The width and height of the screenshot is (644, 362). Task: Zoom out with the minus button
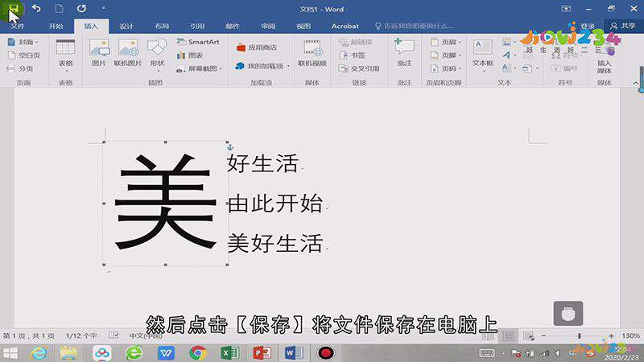click(543, 335)
